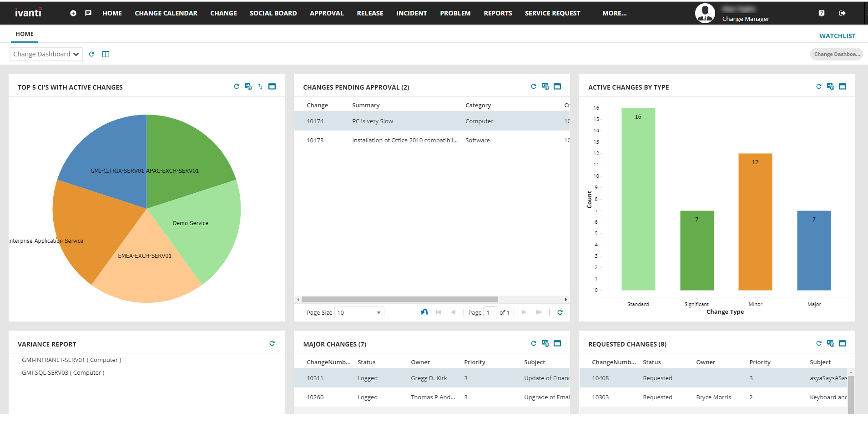
Task: Refresh the Changes Pending Approval panel
Action: pos(533,86)
